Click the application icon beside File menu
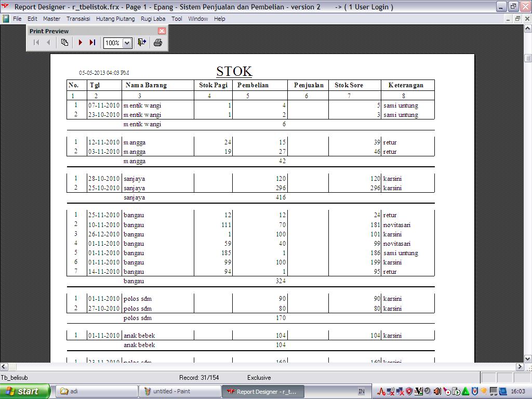This screenshot has width=532, height=399. (x=6, y=19)
